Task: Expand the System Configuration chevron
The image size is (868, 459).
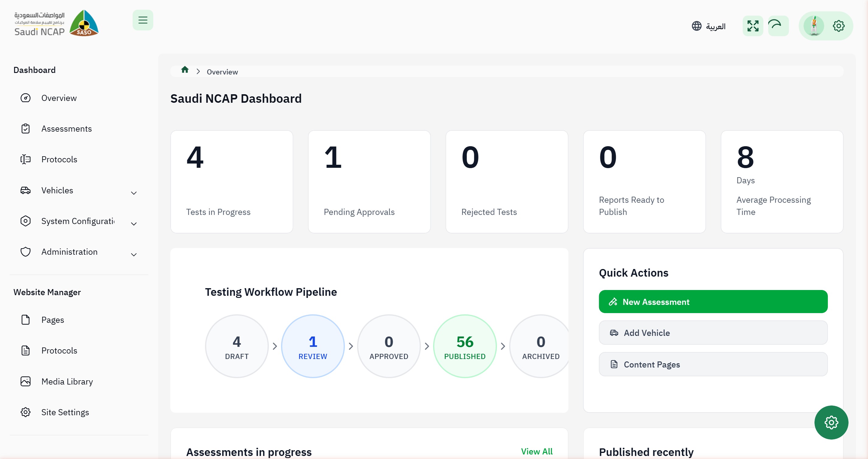Action: [x=134, y=224]
